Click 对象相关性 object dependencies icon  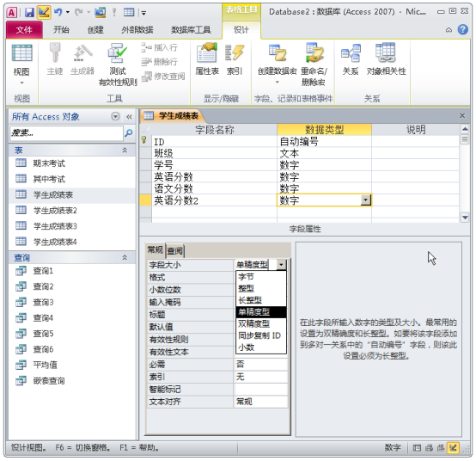click(x=386, y=59)
